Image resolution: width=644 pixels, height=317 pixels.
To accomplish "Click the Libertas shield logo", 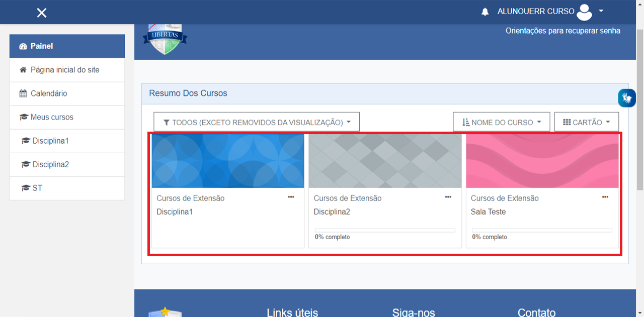I will (165, 38).
